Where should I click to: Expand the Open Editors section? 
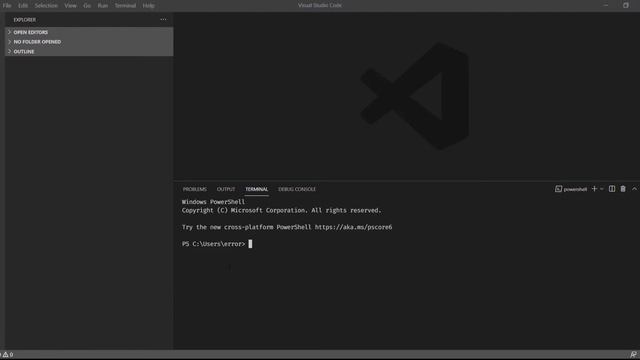click(89, 32)
